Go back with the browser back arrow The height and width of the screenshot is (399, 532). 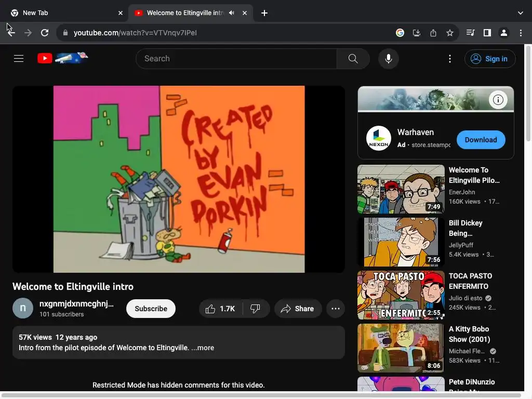(11, 33)
